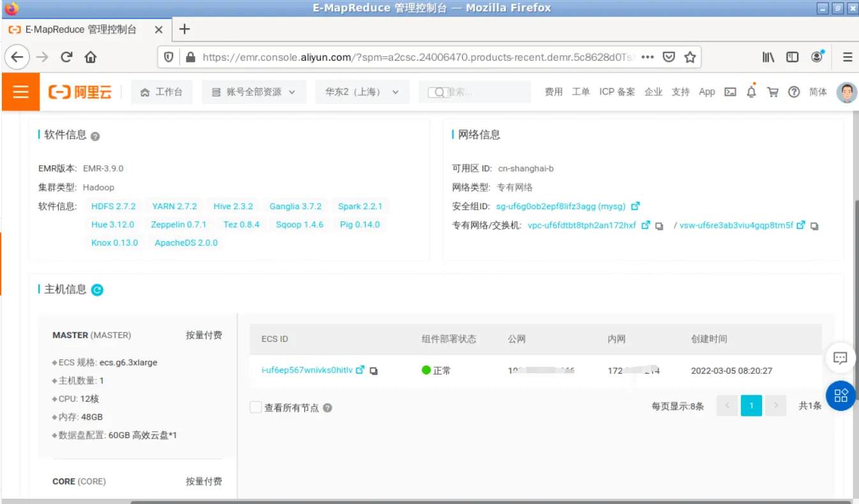
Task: Open the 费用 menu
Action: click(553, 92)
